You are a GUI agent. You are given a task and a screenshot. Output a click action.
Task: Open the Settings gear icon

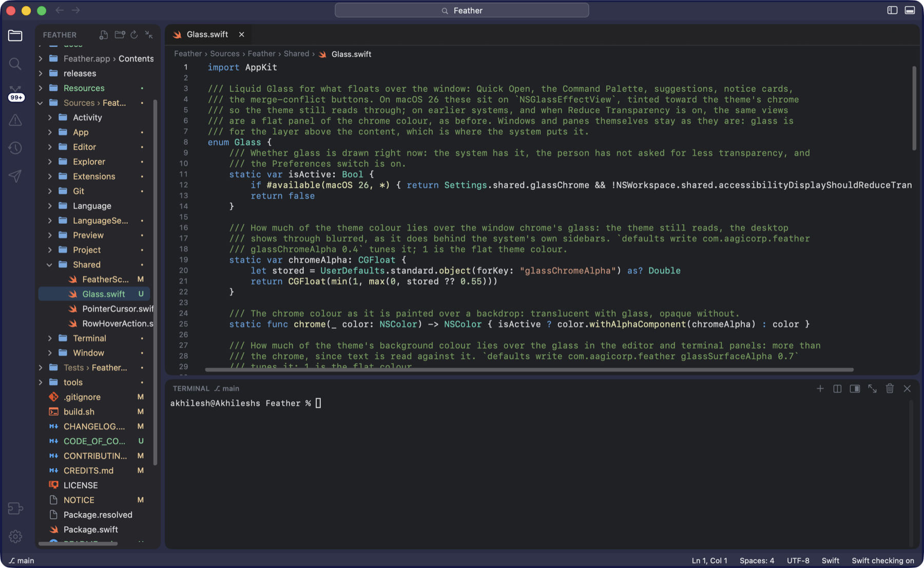click(15, 537)
